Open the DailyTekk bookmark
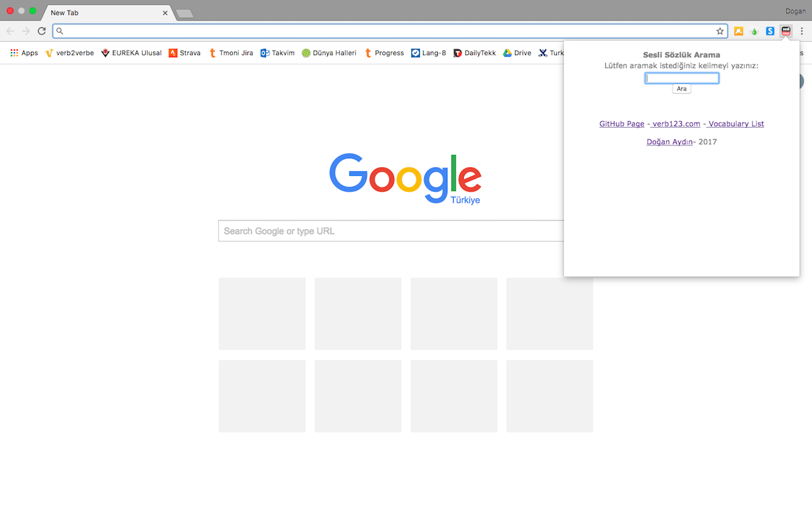This screenshot has width=812, height=508. coord(475,53)
